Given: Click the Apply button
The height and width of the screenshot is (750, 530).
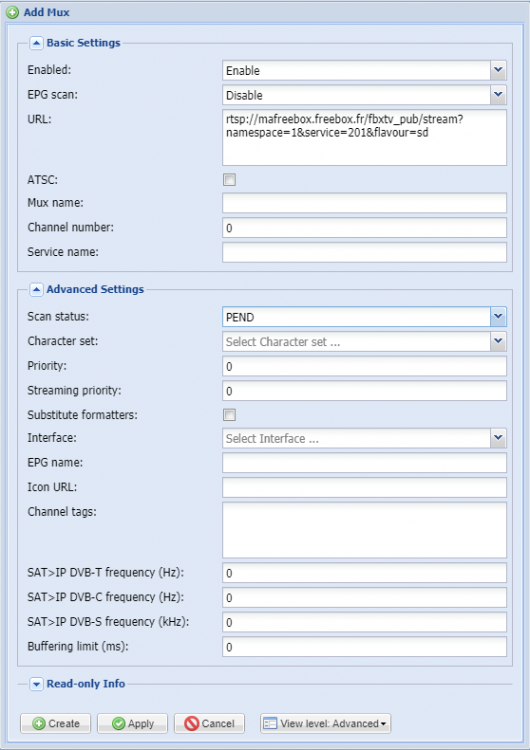Looking at the screenshot, I should [132, 723].
